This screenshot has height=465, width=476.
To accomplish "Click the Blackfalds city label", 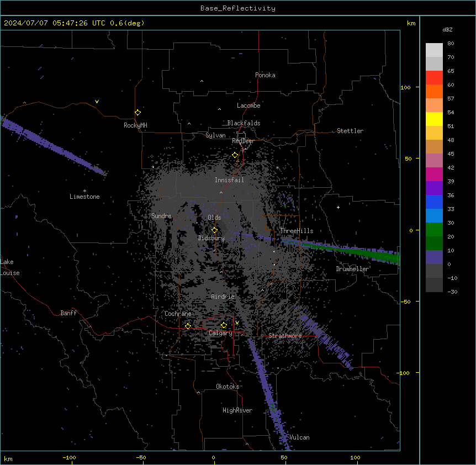I will click(x=244, y=123).
